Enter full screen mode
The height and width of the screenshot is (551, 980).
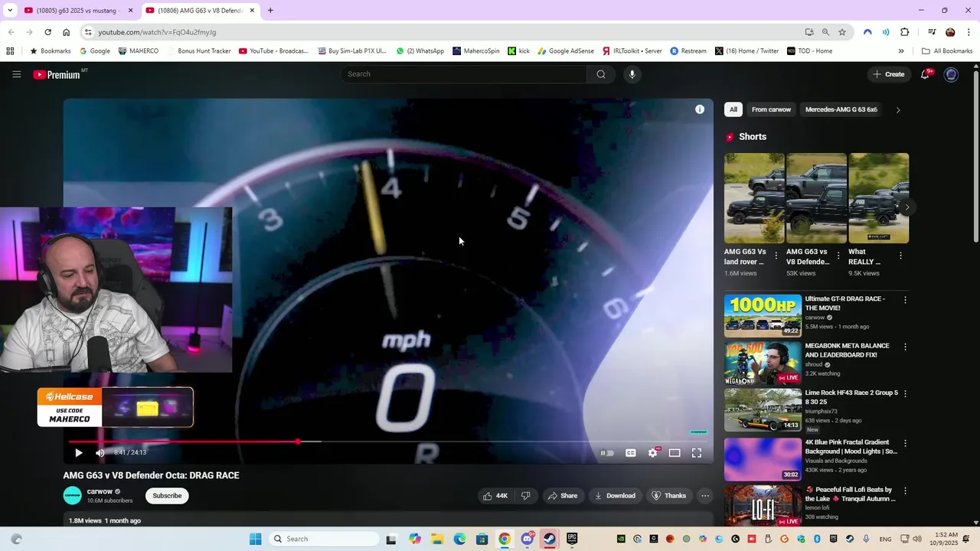click(697, 453)
